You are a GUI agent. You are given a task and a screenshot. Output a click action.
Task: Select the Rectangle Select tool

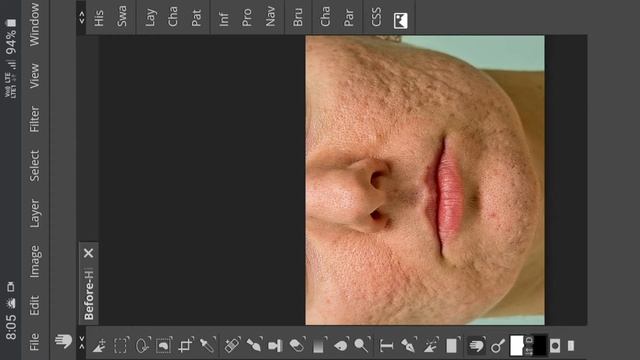click(121, 346)
